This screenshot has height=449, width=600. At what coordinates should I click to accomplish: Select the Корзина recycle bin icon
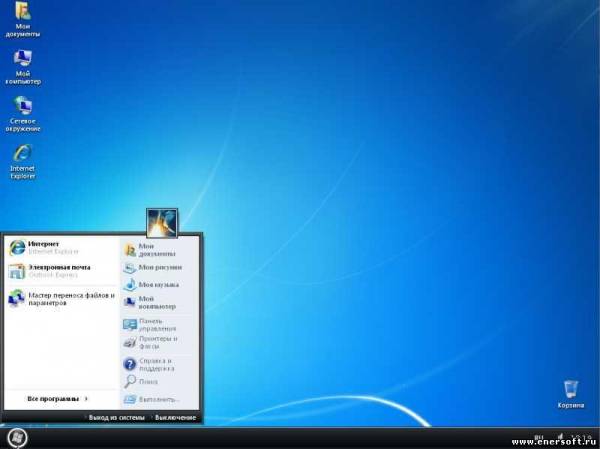tap(571, 393)
